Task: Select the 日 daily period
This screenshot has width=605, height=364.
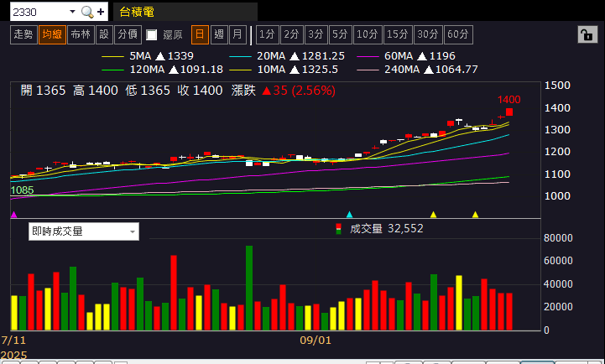Action: [x=200, y=34]
